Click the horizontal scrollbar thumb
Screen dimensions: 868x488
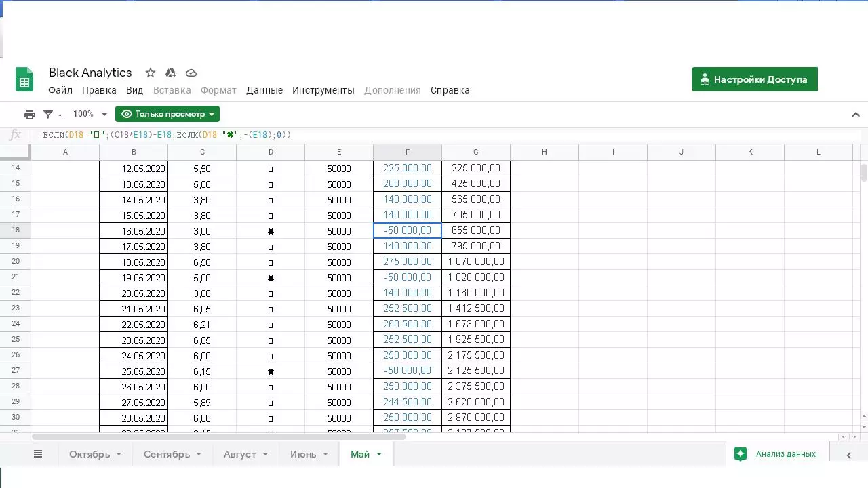[x=218, y=437]
